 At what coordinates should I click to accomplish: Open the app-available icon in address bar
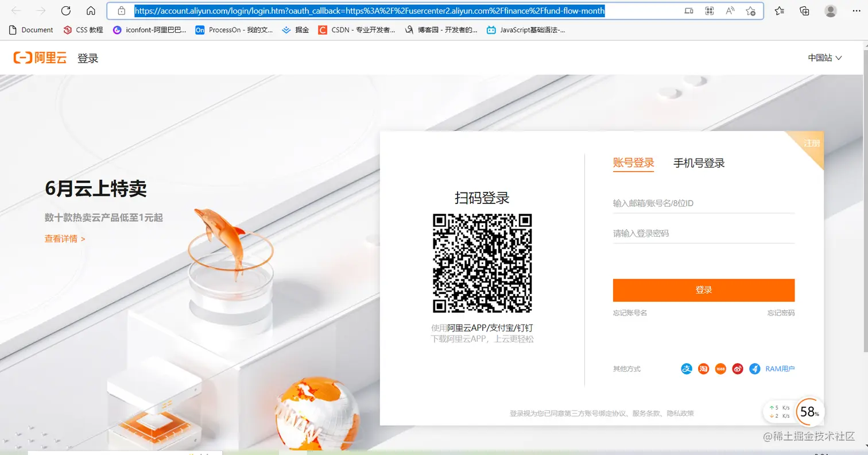689,11
